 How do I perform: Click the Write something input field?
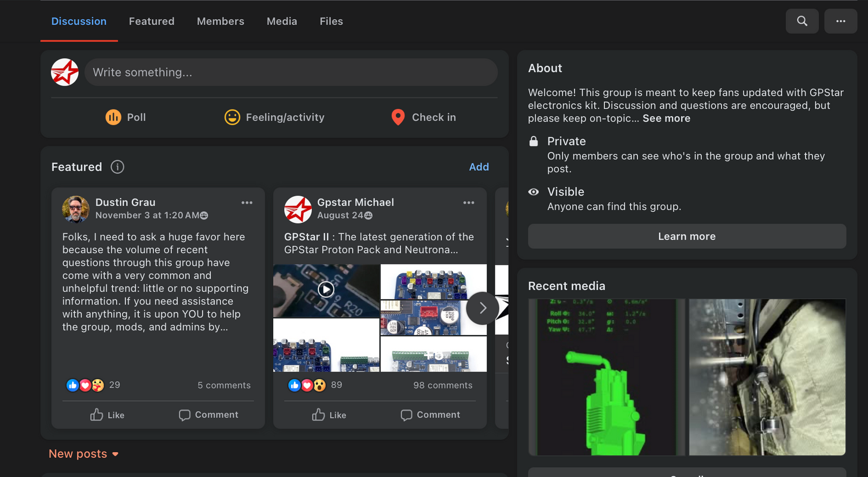290,72
